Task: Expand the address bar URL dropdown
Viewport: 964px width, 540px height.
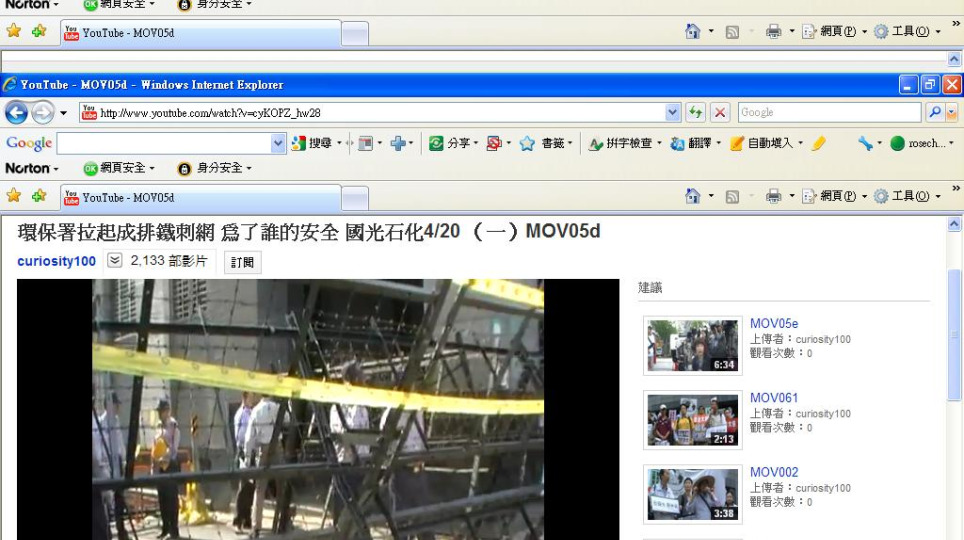Action: 673,113
